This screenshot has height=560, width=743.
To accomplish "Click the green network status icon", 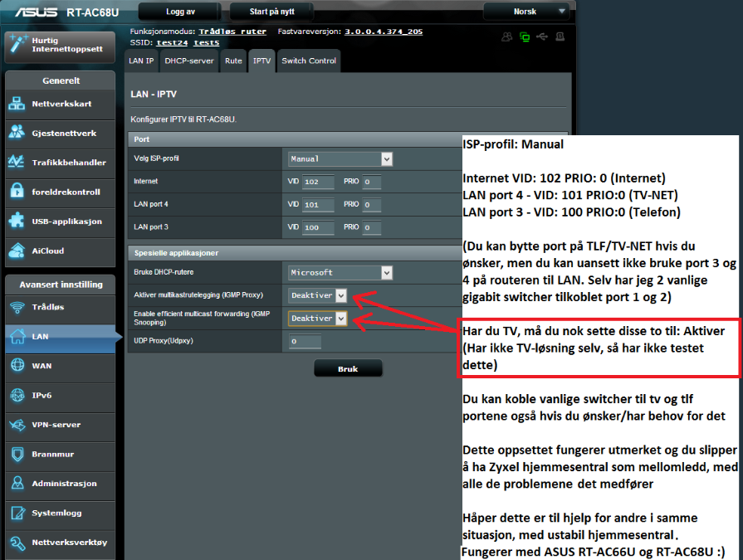I will (x=525, y=37).
